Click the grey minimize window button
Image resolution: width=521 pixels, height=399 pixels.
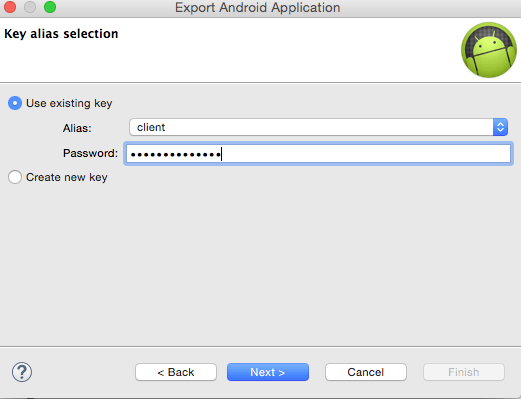click(x=30, y=7)
